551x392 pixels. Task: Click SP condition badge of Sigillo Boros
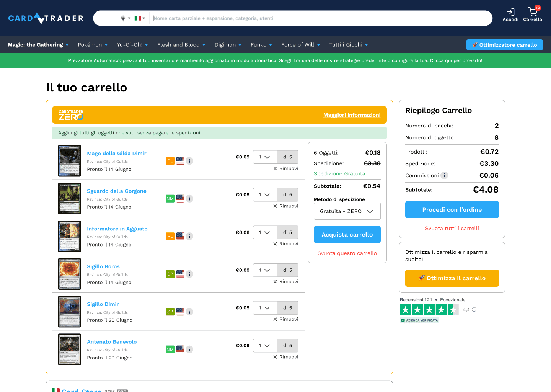coord(170,274)
